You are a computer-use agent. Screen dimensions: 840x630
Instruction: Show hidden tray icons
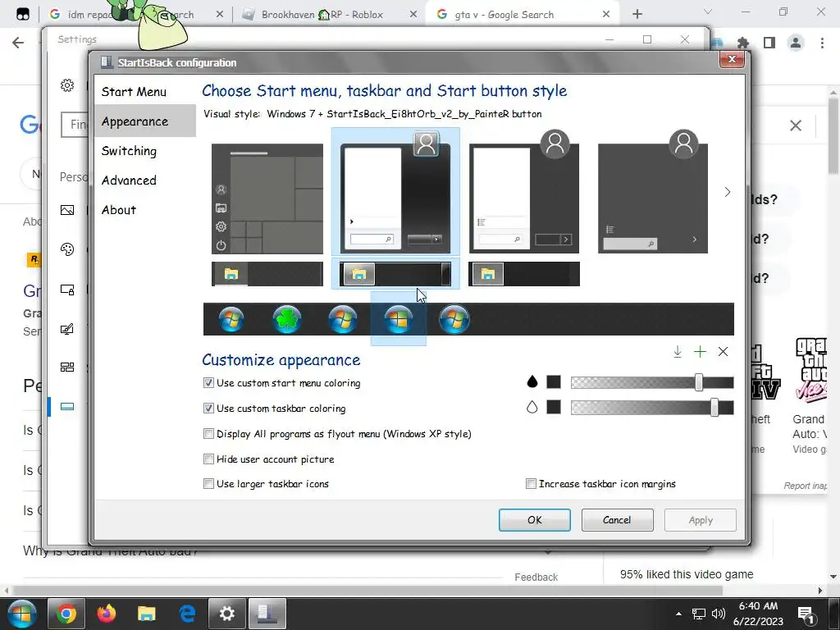(678, 614)
